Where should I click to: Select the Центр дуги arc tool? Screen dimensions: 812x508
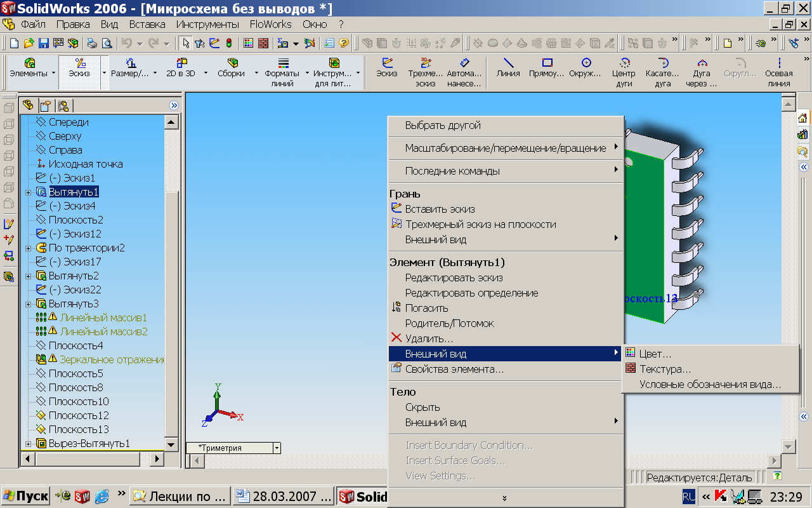click(x=624, y=72)
